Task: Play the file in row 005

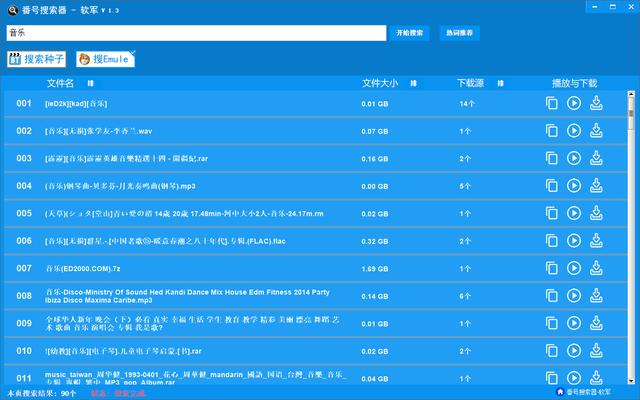Action: coord(574,213)
